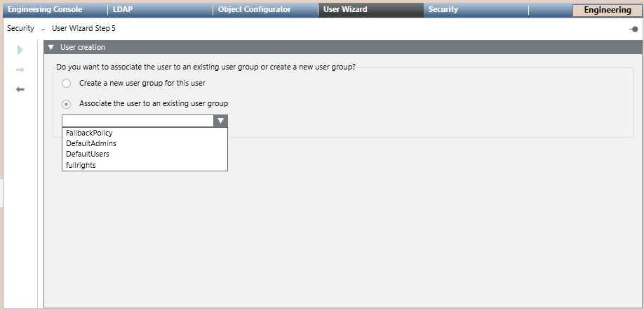The height and width of the screenshot is (309, 644).
Task: Click the user group combo box field
Action: (x=137, y=121)
